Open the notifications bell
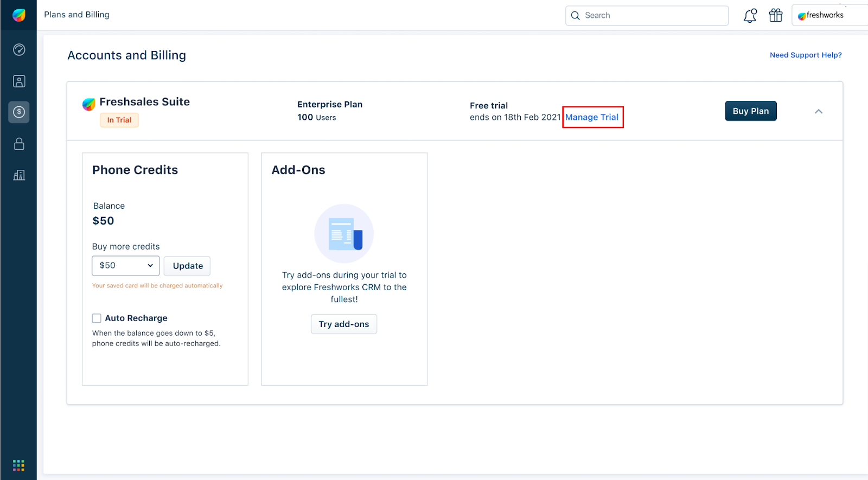Screen dimensions: 868x480 (750, 15)
